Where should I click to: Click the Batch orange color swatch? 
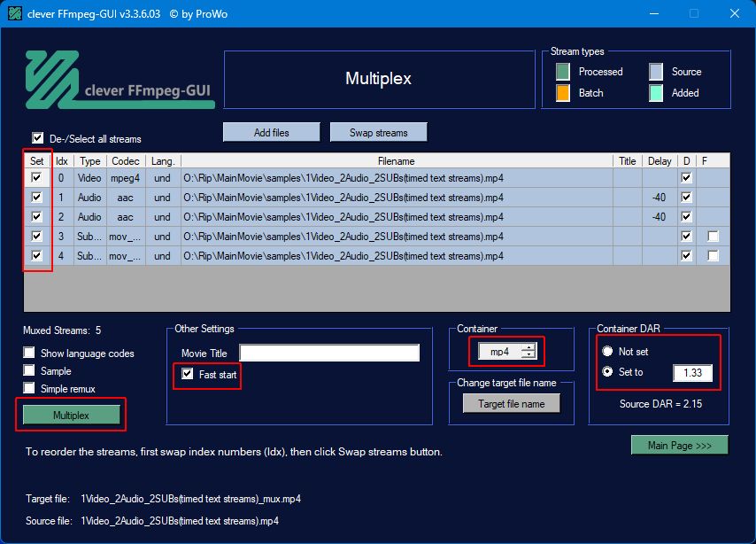pyautogui.click(x=563, y=93)
